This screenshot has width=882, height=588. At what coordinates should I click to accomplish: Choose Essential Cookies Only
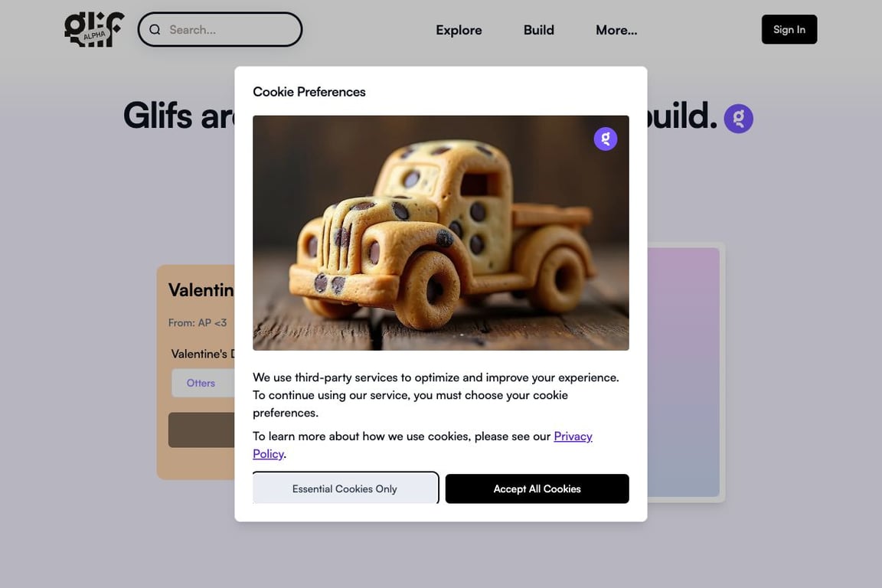345,488
